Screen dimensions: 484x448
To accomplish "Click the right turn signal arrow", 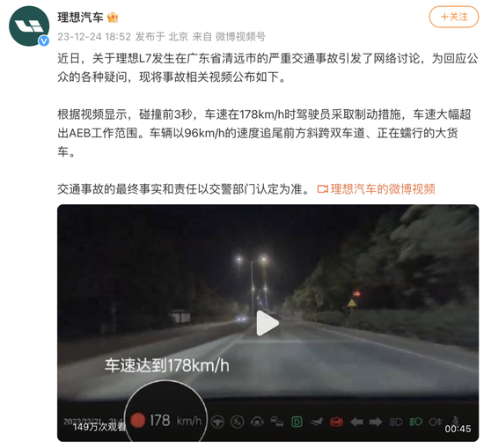I will (x=376, y=422).
